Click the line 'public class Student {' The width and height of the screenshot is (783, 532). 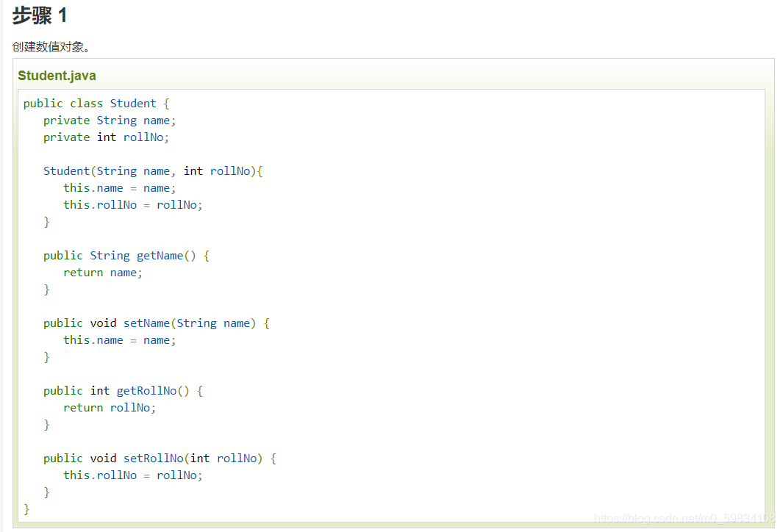point(96,104)
